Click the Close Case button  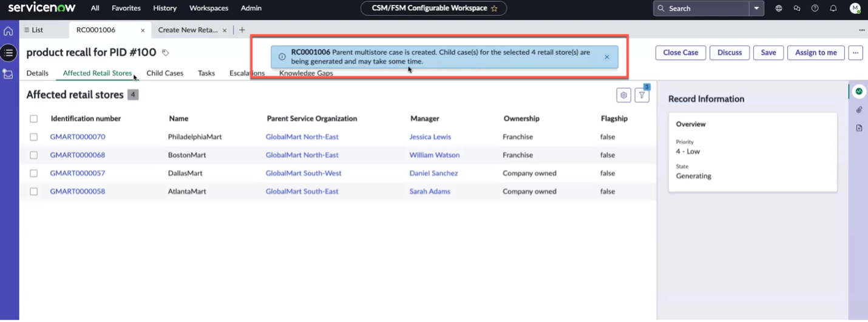tap(680, 53)
